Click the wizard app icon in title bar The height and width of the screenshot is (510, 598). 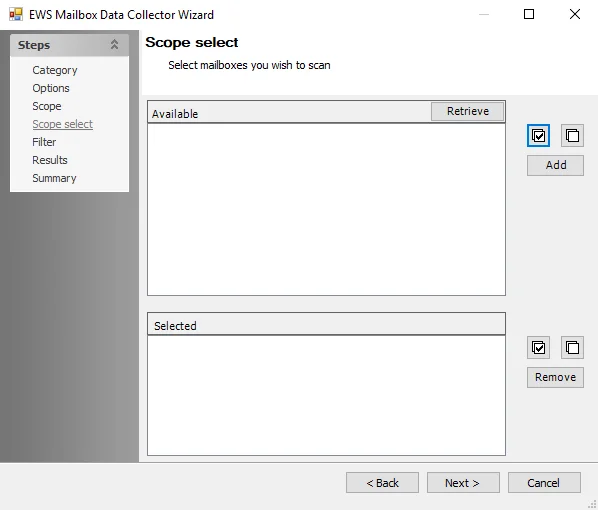coord(16,14)
